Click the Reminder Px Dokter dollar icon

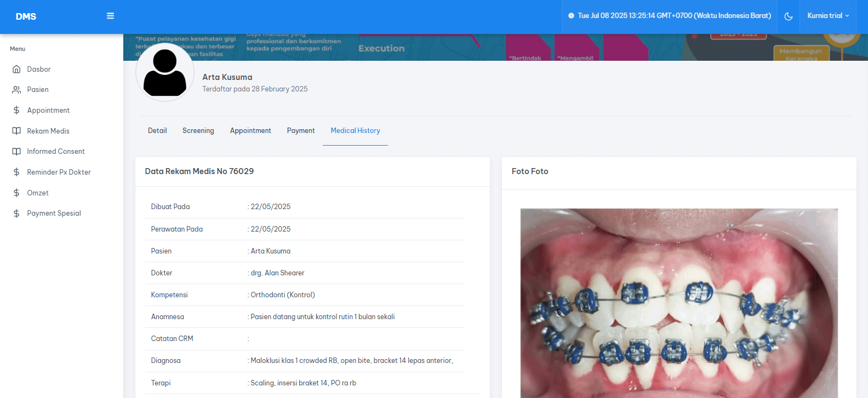tap(16, 172)
